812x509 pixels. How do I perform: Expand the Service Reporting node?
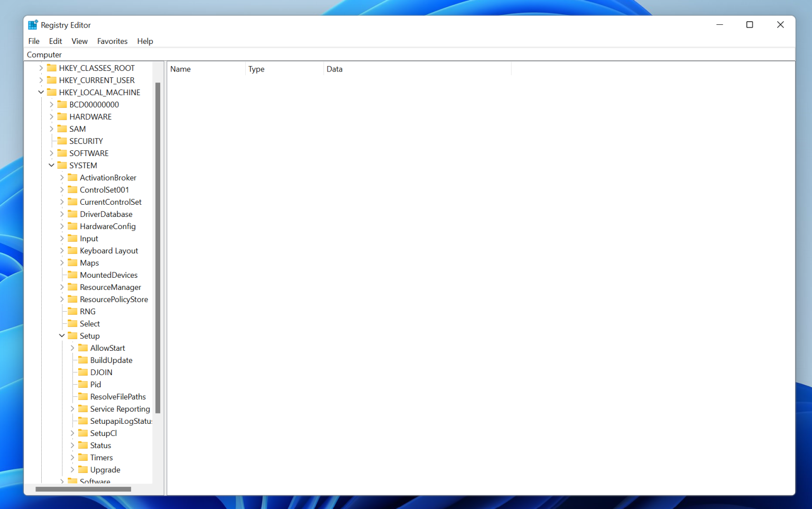(72, 408)
